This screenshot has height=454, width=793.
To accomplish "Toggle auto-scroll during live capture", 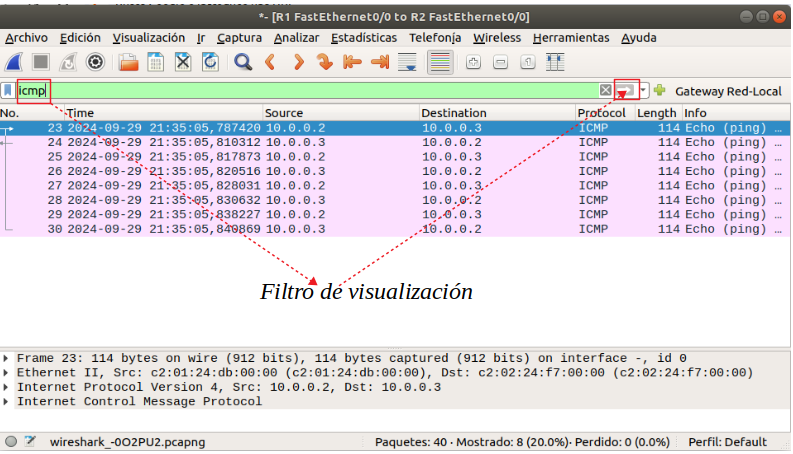I will tap(407, 62).
